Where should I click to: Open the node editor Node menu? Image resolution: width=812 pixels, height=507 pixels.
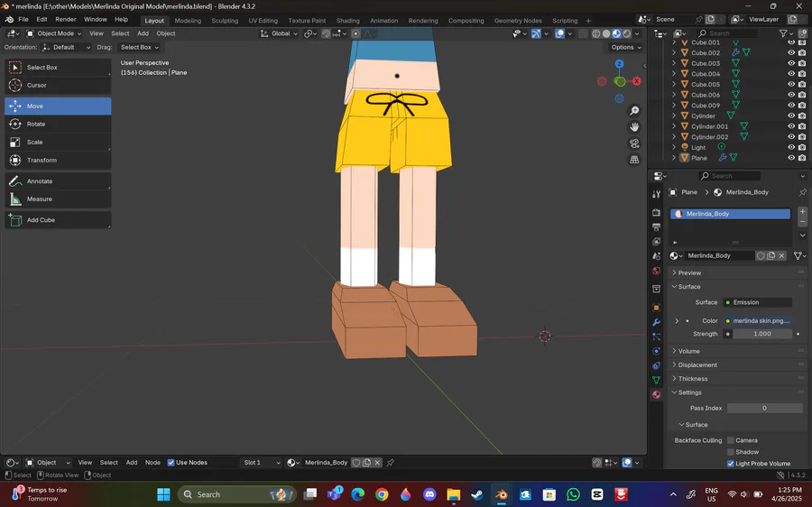click(x=152, y=463)
